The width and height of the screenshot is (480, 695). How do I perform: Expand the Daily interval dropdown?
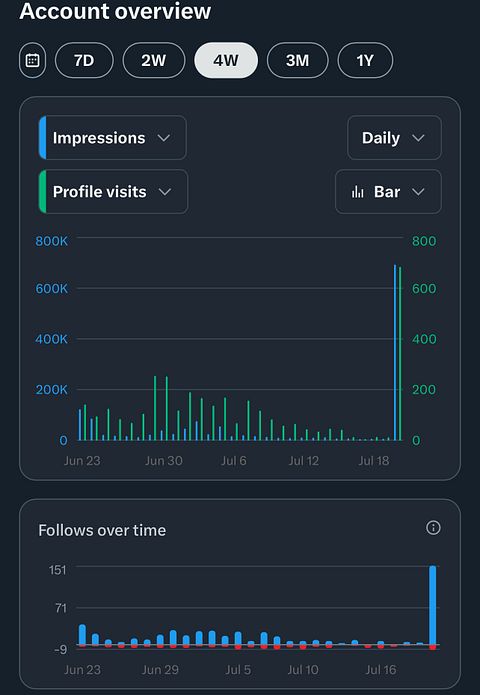[394, 138]
